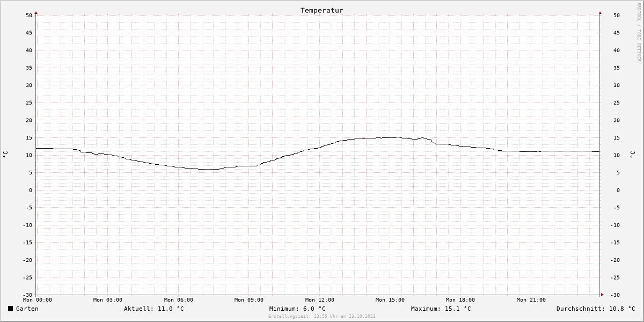
Task: Click the left axis 15 label
Action: tap(29, 138)
